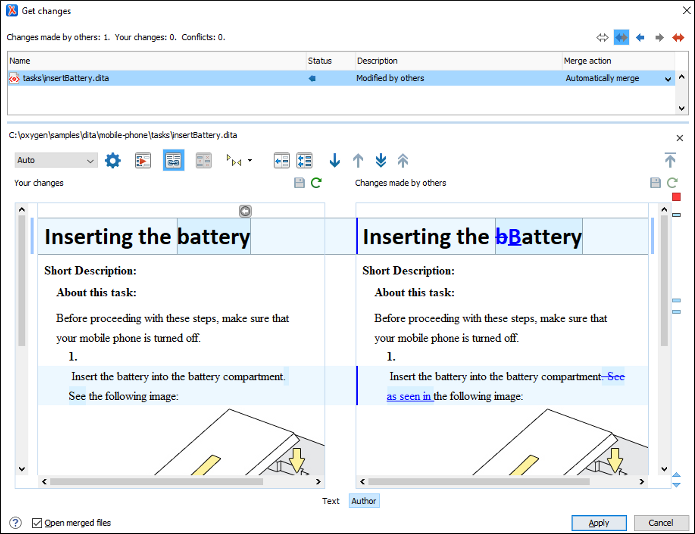Select the insertBattery.dita file row
This screenshot has height=534, width=695.
(150, 78)
